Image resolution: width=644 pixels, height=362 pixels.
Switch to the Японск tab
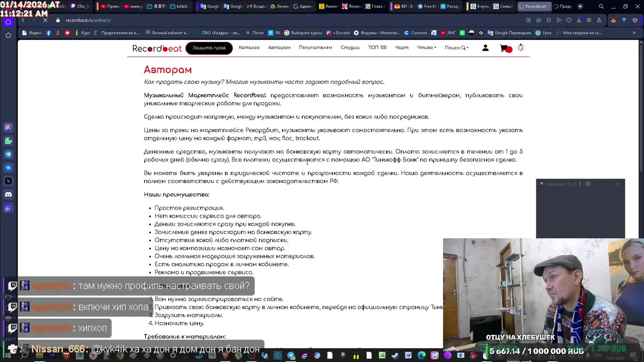pos(352,7)
